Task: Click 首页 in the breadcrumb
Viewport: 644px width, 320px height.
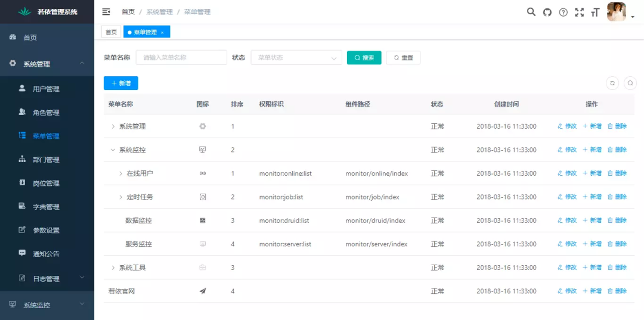Action: point(128,12)
